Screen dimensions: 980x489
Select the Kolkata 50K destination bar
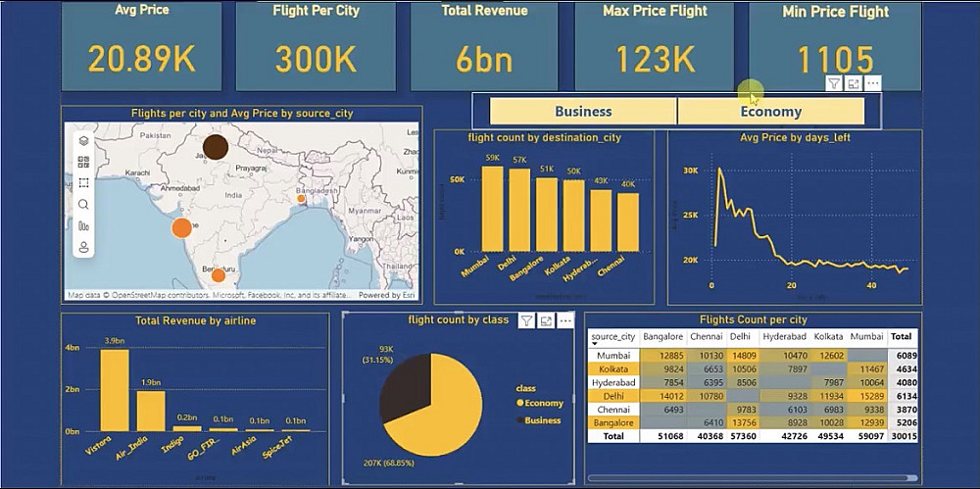click(573, 216)
